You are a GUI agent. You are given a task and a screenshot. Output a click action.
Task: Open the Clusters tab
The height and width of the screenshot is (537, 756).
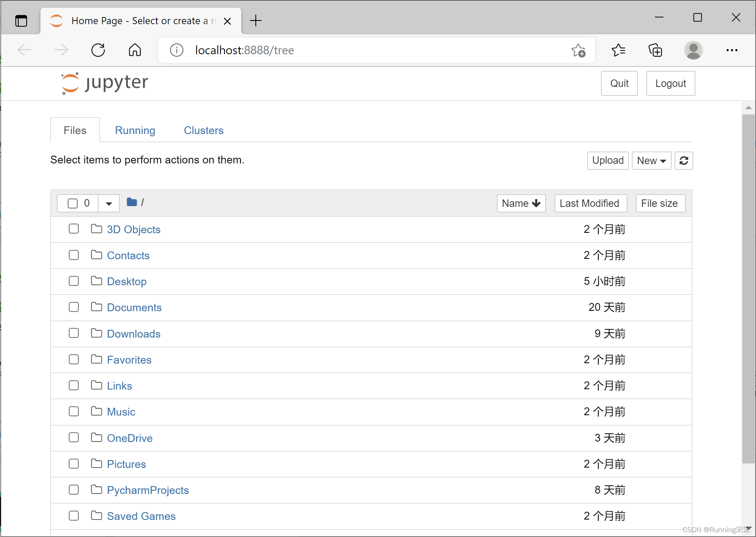203,130
